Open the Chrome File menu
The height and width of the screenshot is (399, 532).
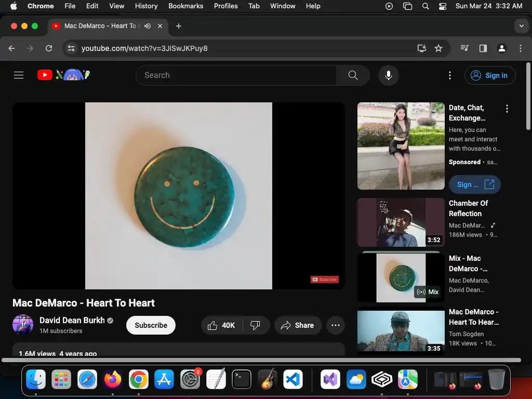pyautogui.click(x=70, y=6)
